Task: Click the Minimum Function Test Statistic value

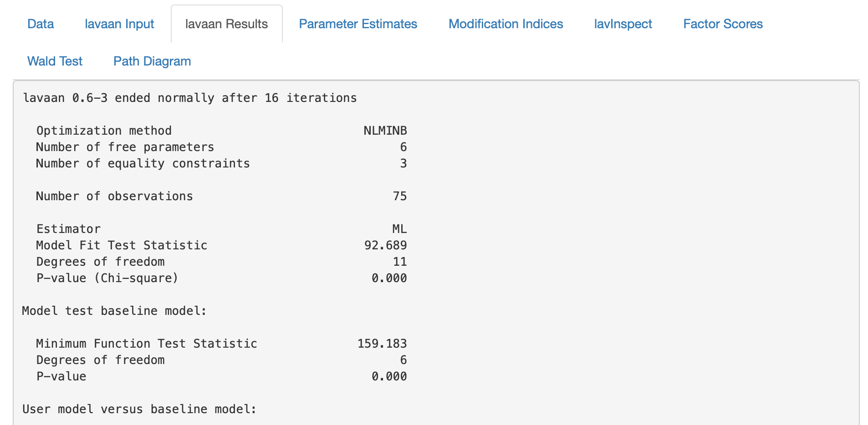Action: tap(383, 344)
